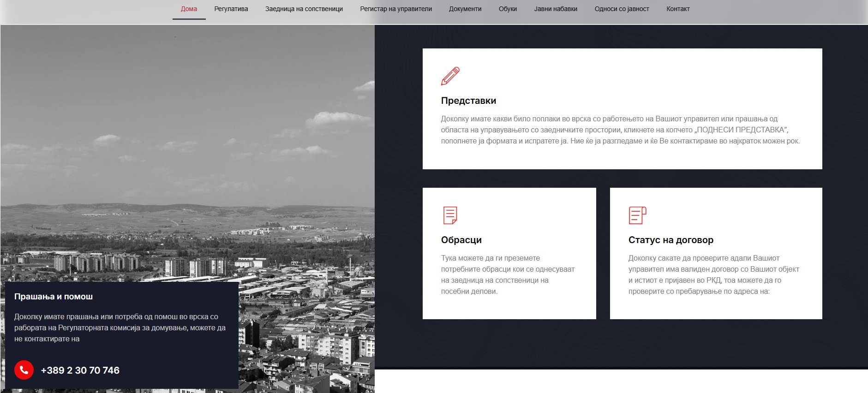
Task: Open Односи со јавност
Action: point(622,9)
